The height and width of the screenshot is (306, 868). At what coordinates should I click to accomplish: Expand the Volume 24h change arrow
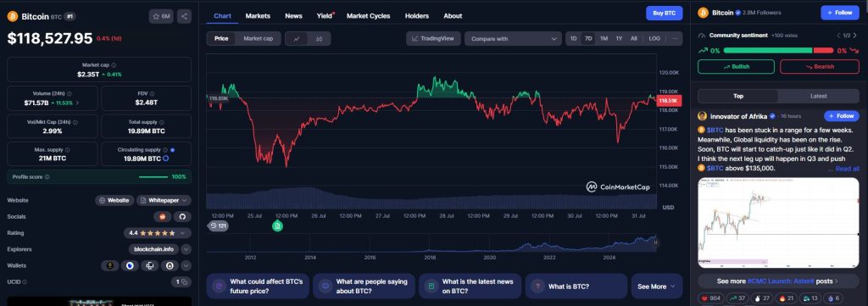tap(77, 103)
